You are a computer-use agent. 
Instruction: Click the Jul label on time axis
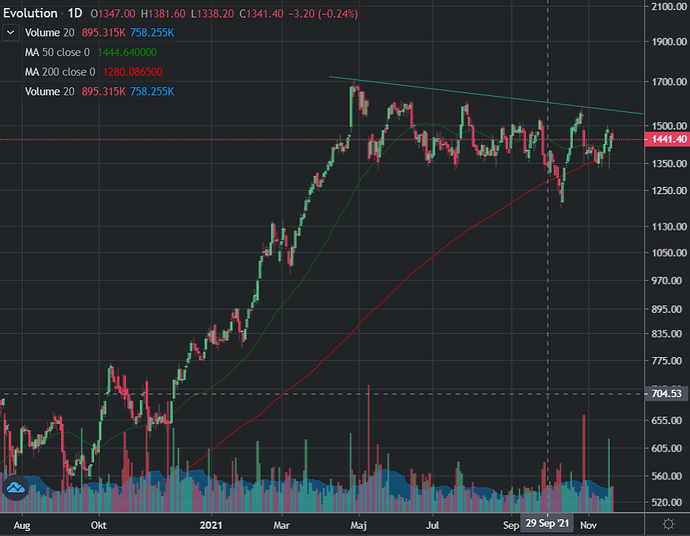[433, 525]
